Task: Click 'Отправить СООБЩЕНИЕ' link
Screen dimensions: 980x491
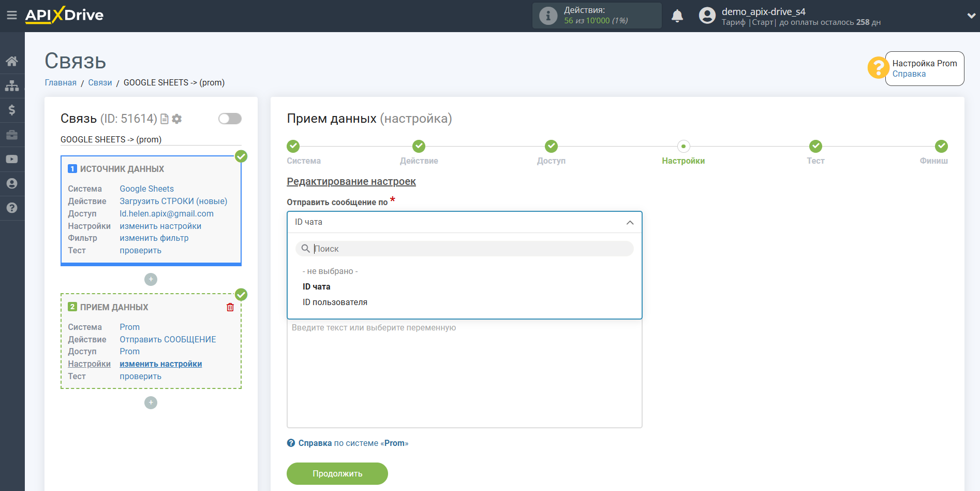Action: coord(168,340)
